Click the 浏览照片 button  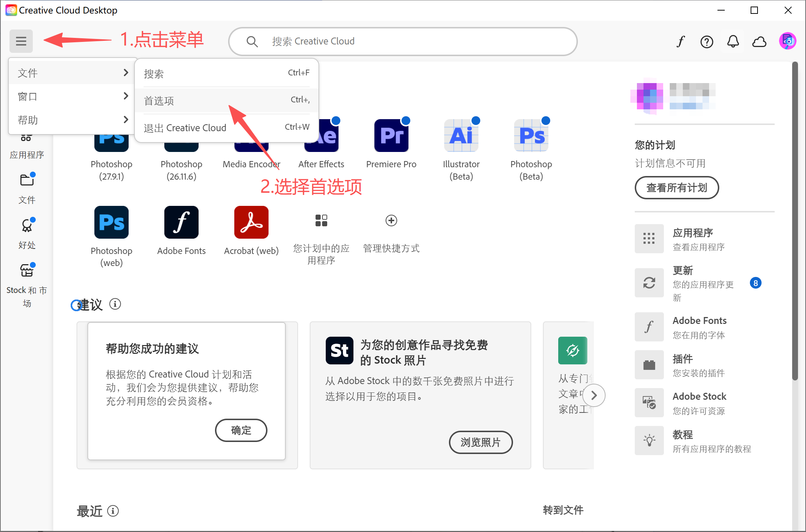click(481, 442)
